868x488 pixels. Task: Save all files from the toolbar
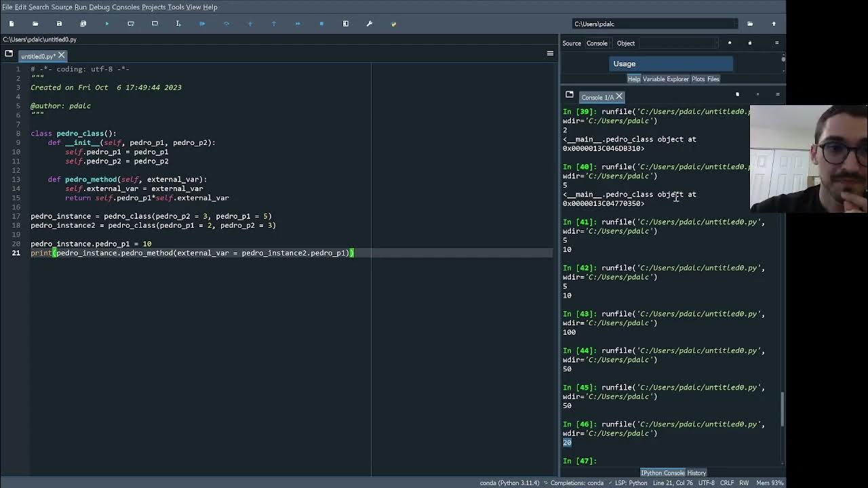coord(83,24)
